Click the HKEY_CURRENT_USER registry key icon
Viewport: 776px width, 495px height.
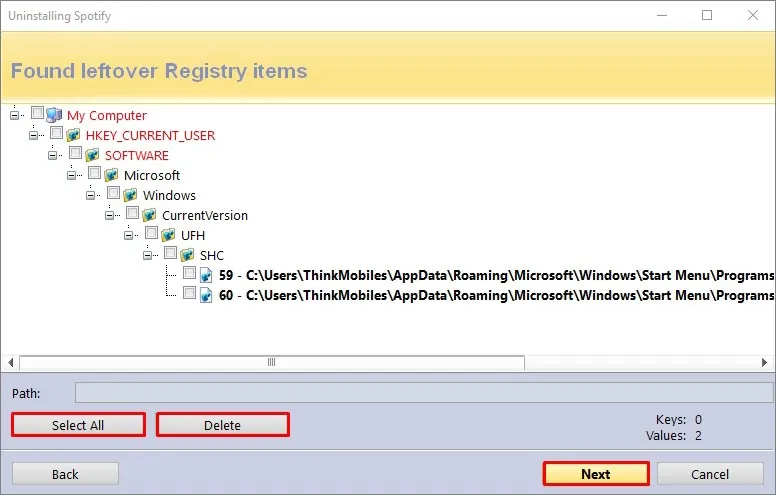[74, 135]
